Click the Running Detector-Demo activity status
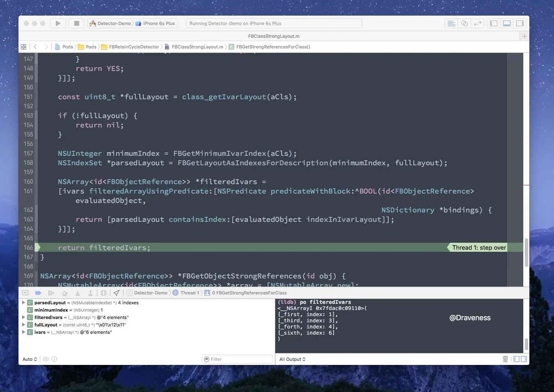Viewport: 554px width, 392px height. [274, 23]
